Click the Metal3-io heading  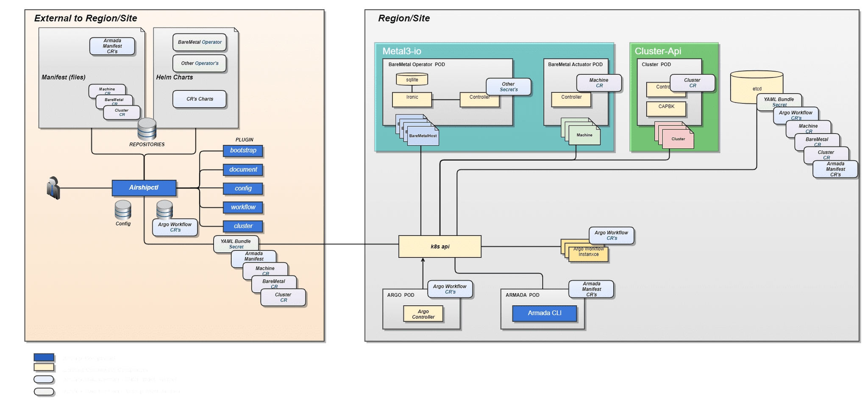(402, 51)
